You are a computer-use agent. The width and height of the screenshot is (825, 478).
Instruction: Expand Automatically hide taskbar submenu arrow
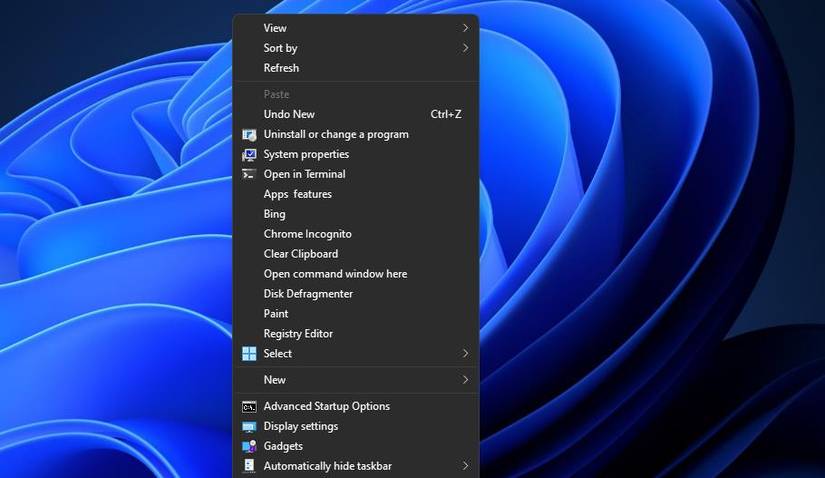pyautogui.click(x=465, y=466)
